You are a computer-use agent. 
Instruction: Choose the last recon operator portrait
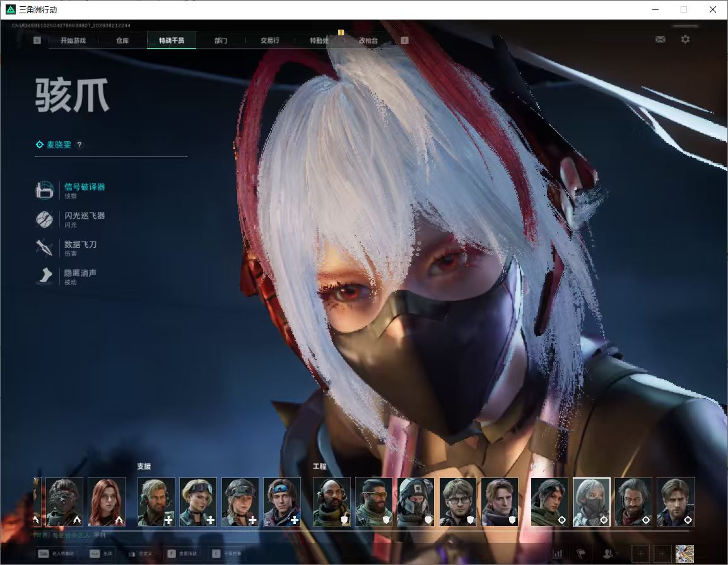pyautogui.click(x=676, y=502)
